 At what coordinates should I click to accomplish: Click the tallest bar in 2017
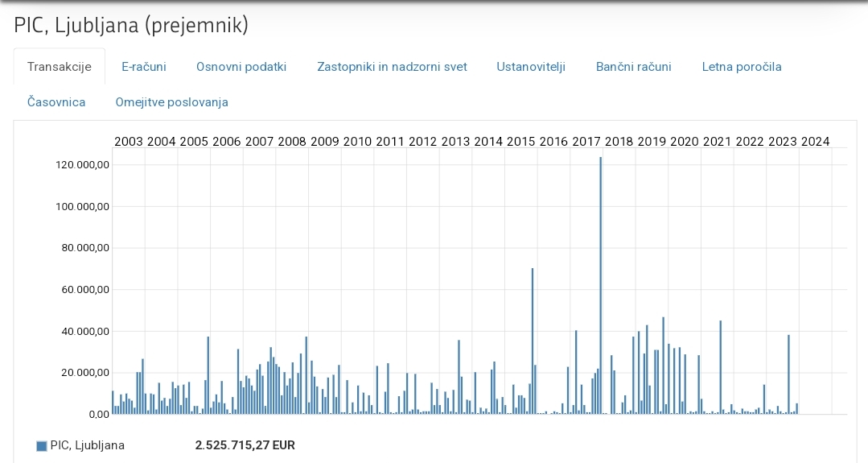[600, 282]
